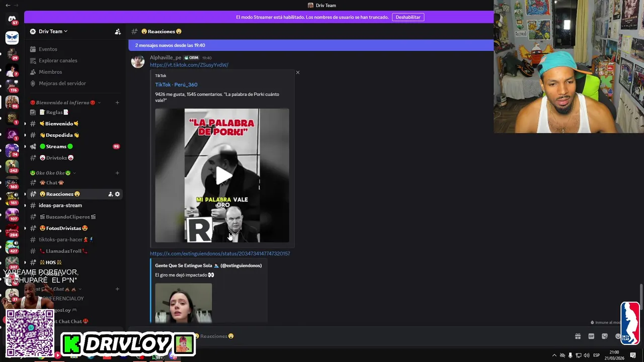Open server with badge 242 in sidebar

pos(12,166)
